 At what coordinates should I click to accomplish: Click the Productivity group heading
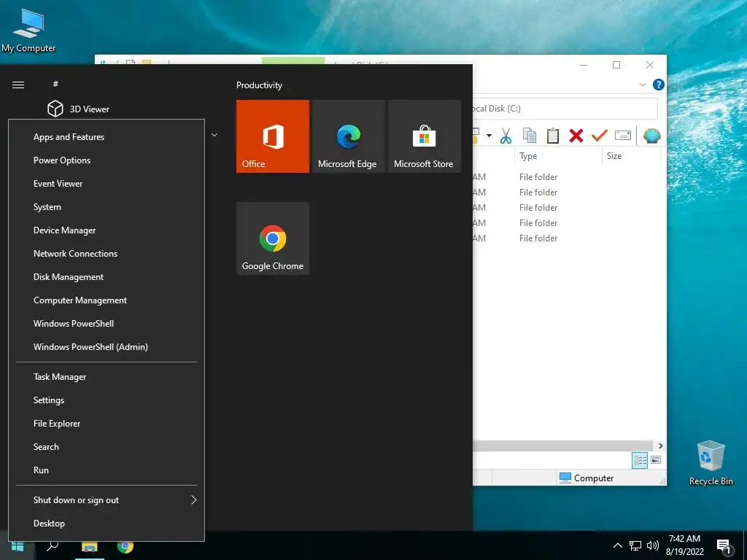(x=259, y=85)
